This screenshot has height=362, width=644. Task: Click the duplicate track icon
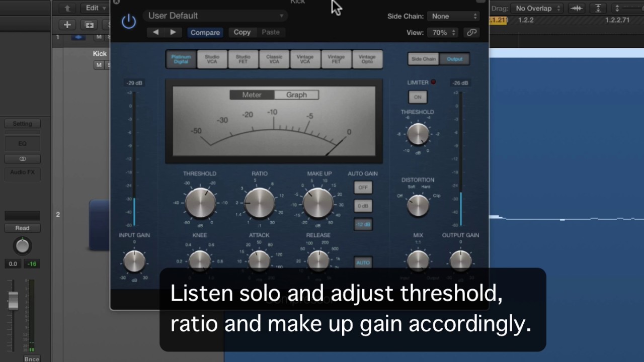89,25
